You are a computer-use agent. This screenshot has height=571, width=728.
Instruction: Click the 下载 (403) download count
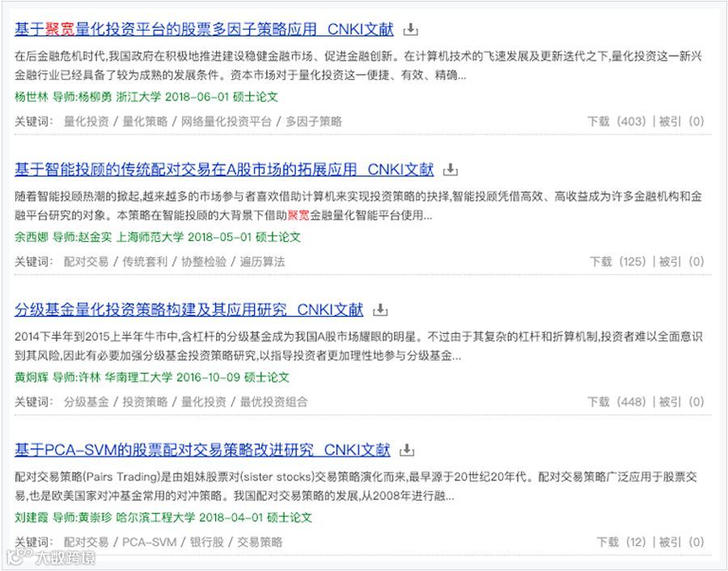click(617, 121)
